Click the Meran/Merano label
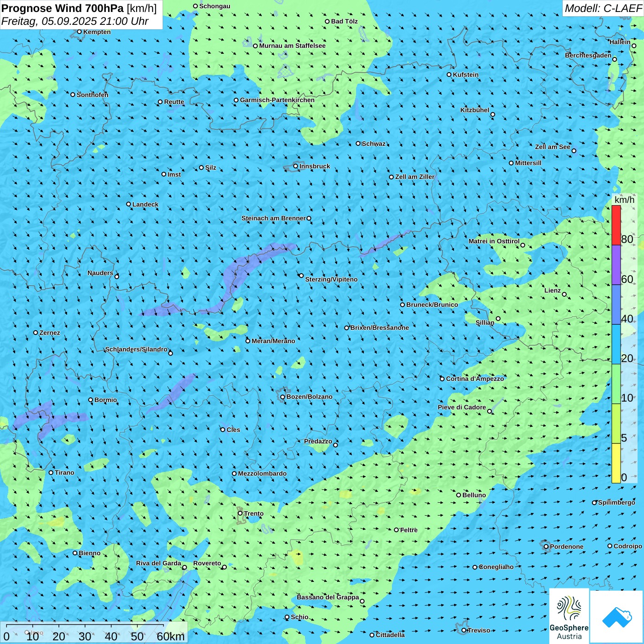 (273, 341)
